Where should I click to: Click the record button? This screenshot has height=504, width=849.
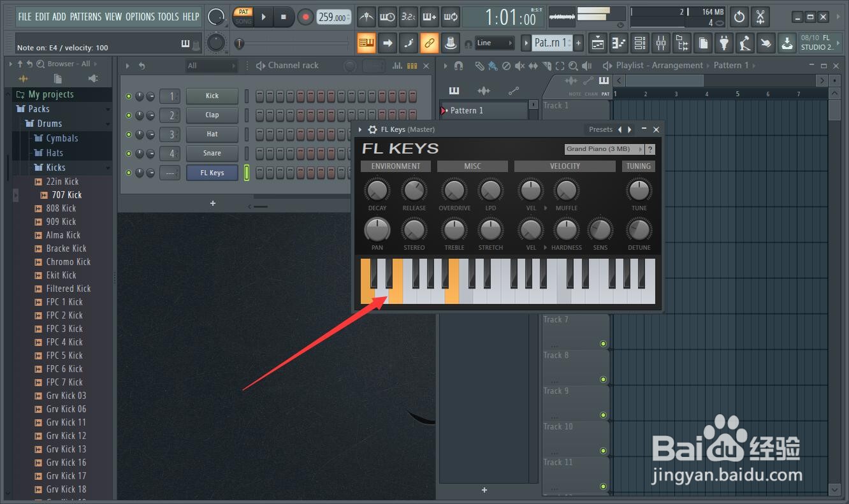tap(306, 17)
